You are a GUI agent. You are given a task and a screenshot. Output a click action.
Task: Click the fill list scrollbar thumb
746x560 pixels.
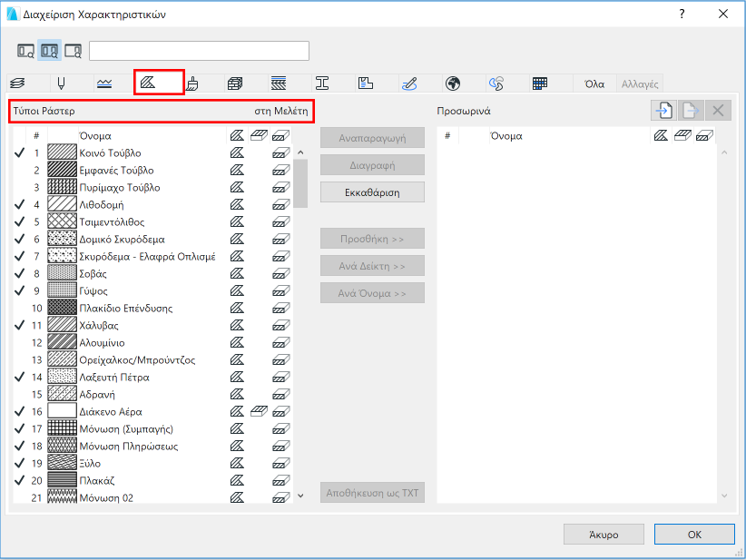tap(300, 183)
